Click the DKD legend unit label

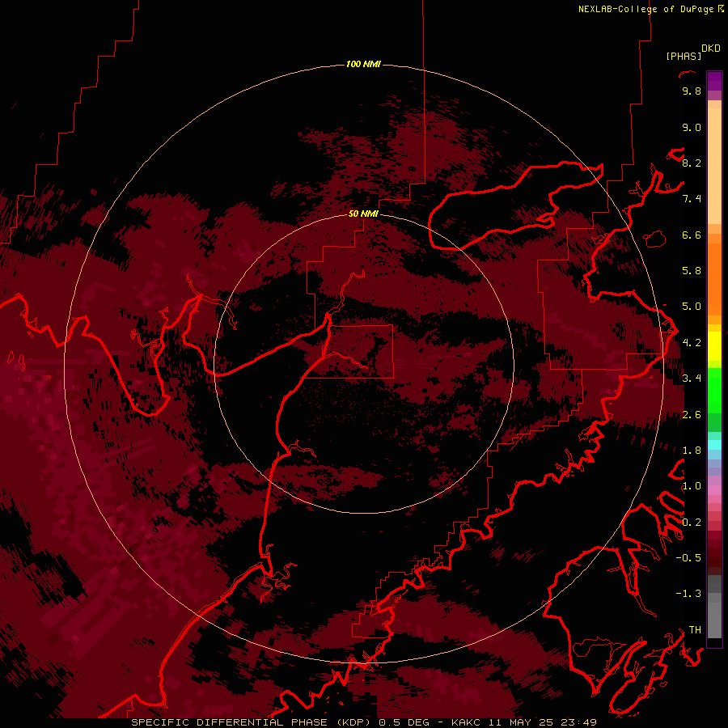pos(711,49)
